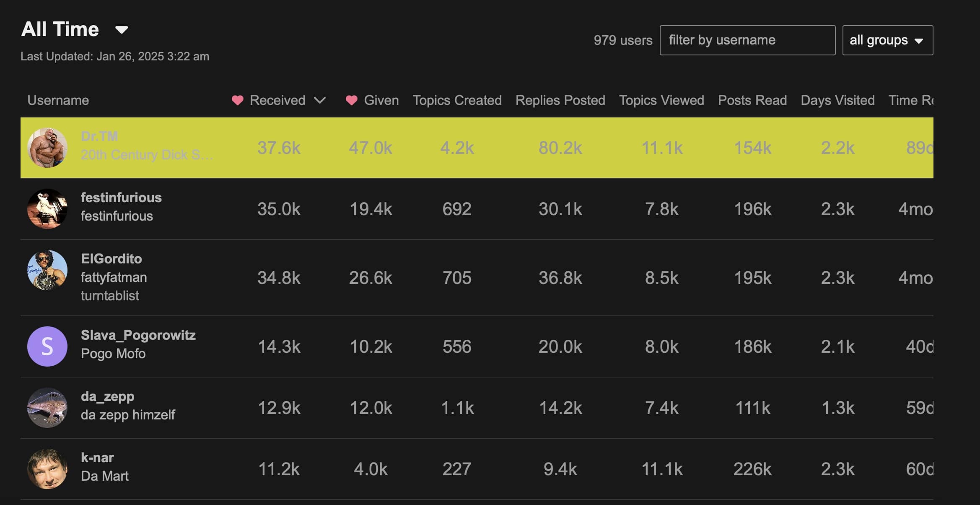Visit Slava_Pogorowitz's profile link
This screenshot has height=505, width=980.
point(138,335)
